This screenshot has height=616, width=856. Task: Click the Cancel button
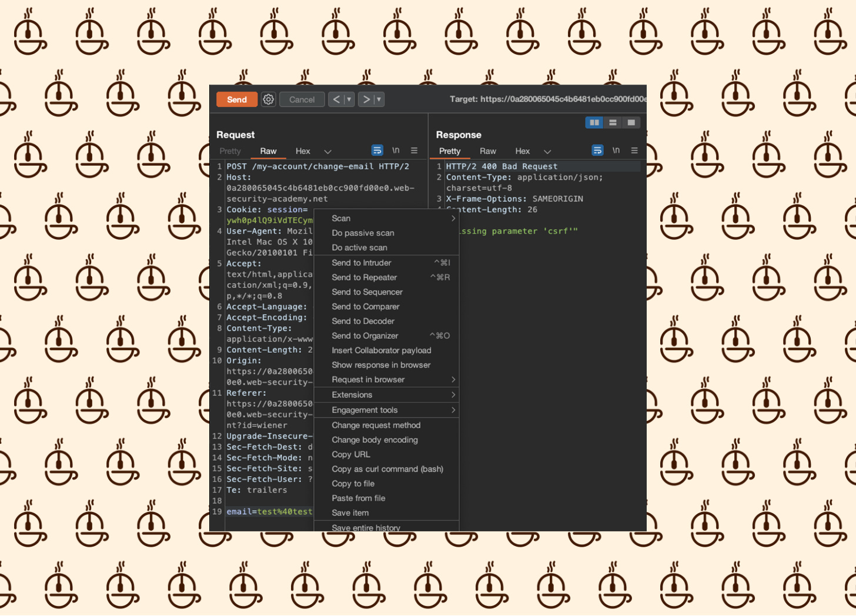point(302,99)
